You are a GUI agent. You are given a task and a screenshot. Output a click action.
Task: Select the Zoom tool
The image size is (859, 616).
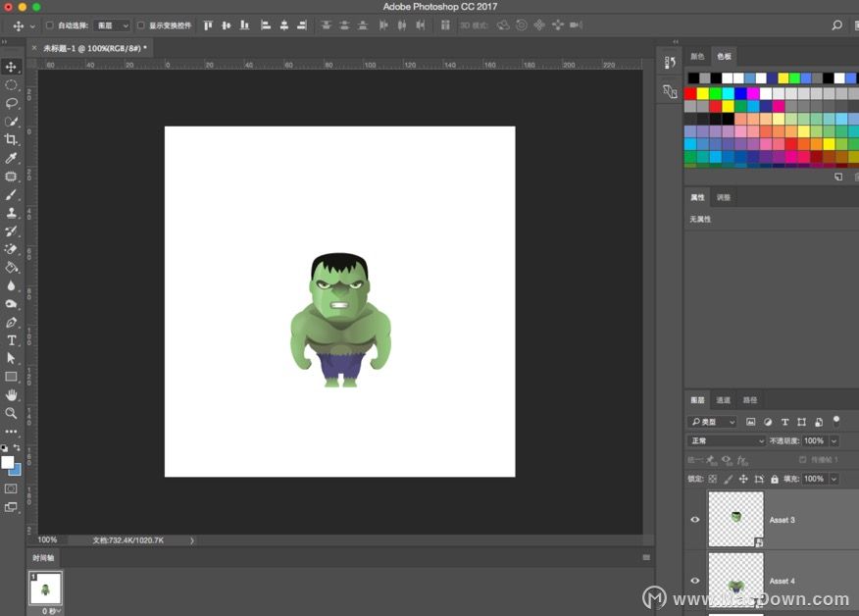point(11,413)
